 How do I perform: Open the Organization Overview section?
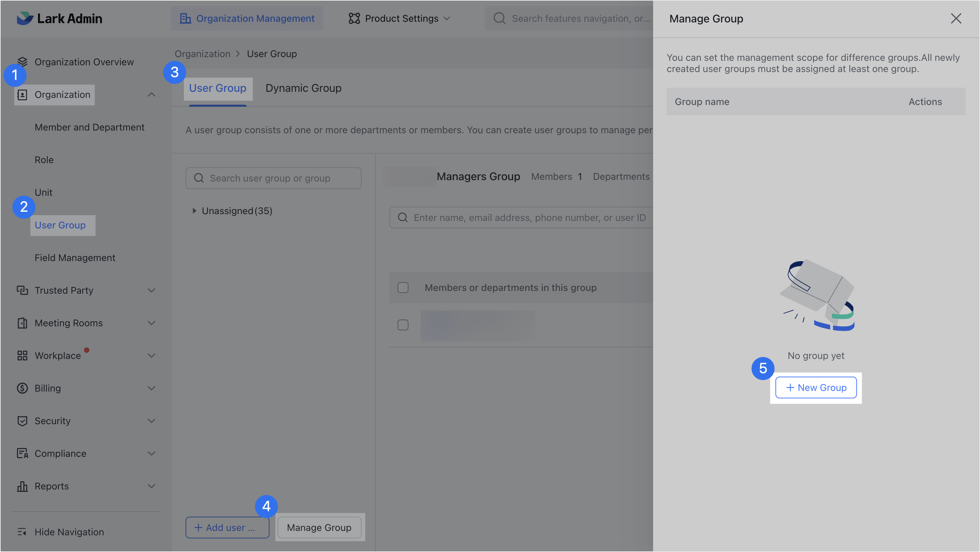point(84,62)
